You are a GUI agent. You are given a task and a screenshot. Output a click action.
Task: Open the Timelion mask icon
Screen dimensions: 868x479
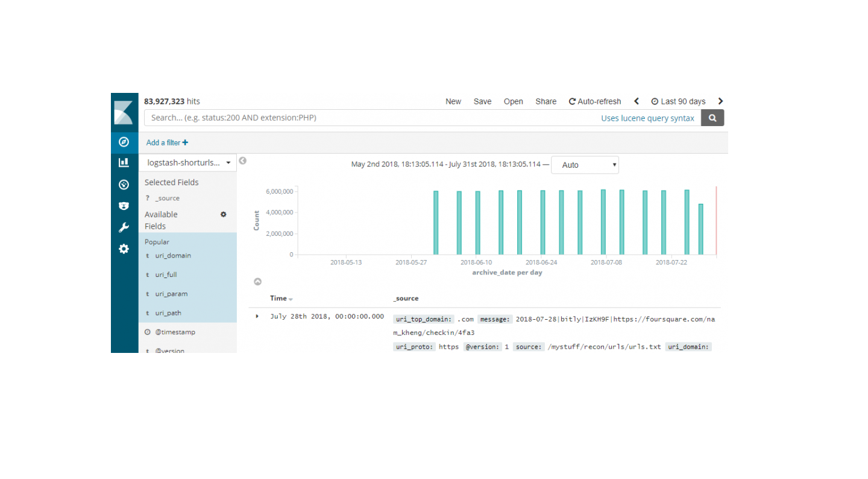(124, 206)
